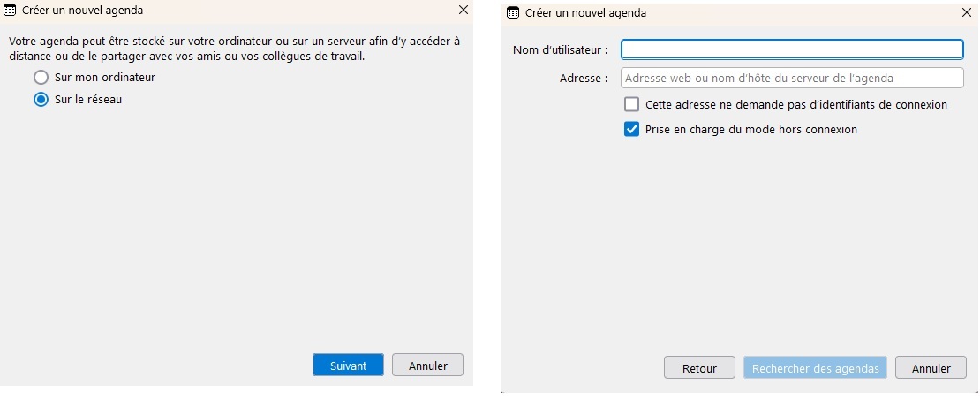This screenshot has height=400, width=980.
Task: Click into the Adresse server input field
Action: pos(791,78)
